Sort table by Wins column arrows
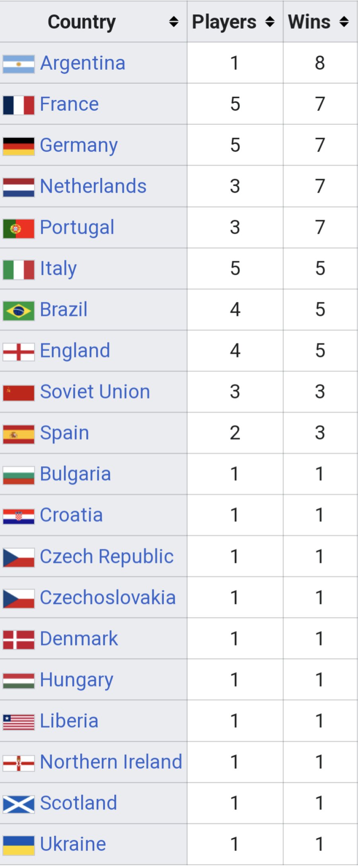The image size is (358, 868). [344, 22]
